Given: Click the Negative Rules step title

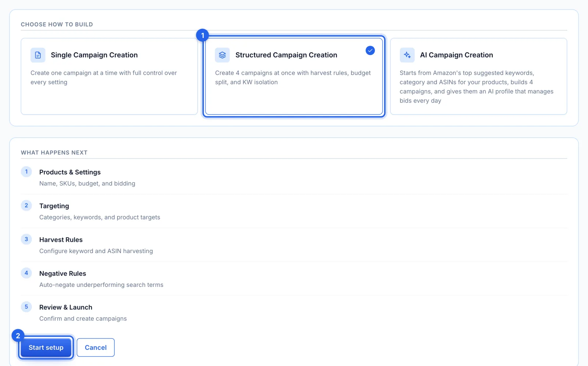Looking at the screenshot, I should click(62, 274).
